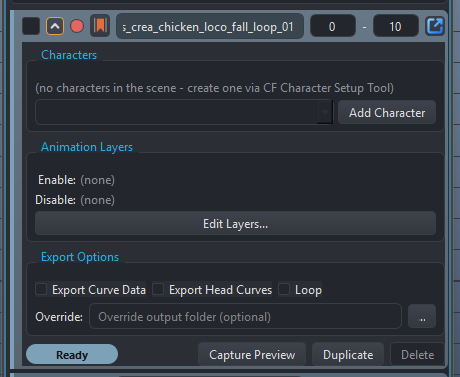The image size is (460, 377).
Task: Toggle the Loop checkbox
Action: pyautogui.click(x=300, y=289)
